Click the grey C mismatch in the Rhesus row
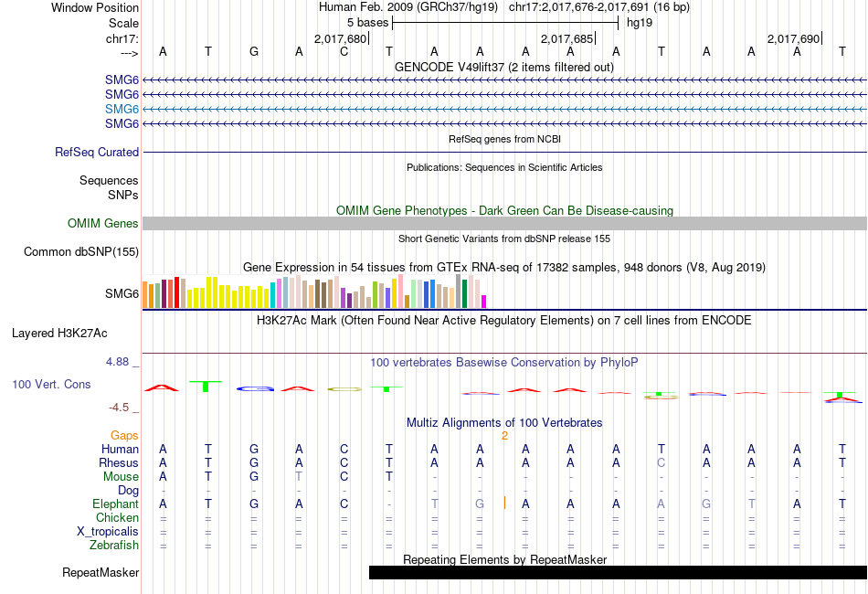The width and height of the screenshot is (868, 594). 661,462
